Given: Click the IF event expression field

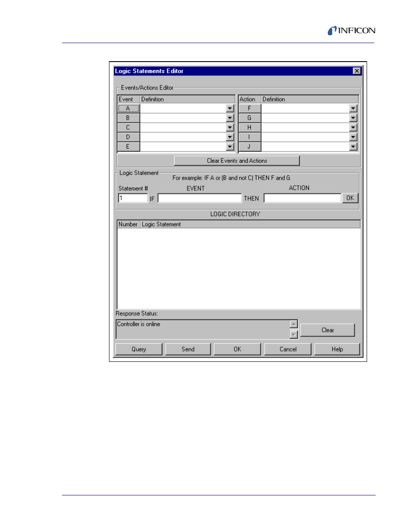Looking at the screenshot, I should [200, 198].
